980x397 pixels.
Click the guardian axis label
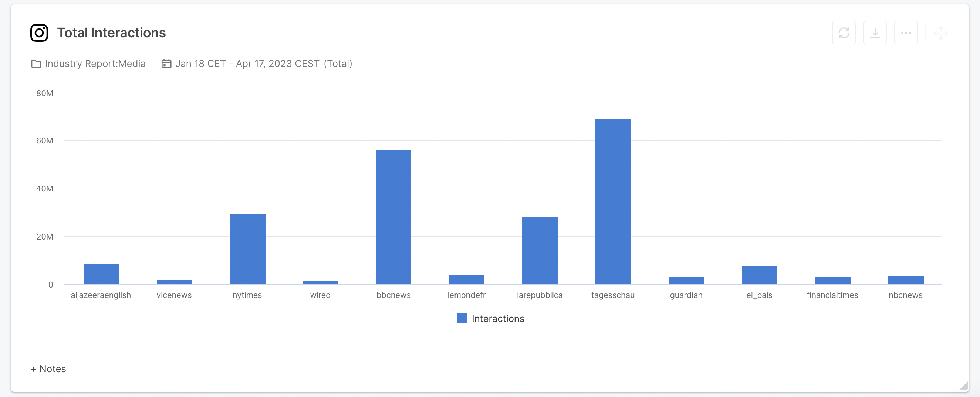686,295
